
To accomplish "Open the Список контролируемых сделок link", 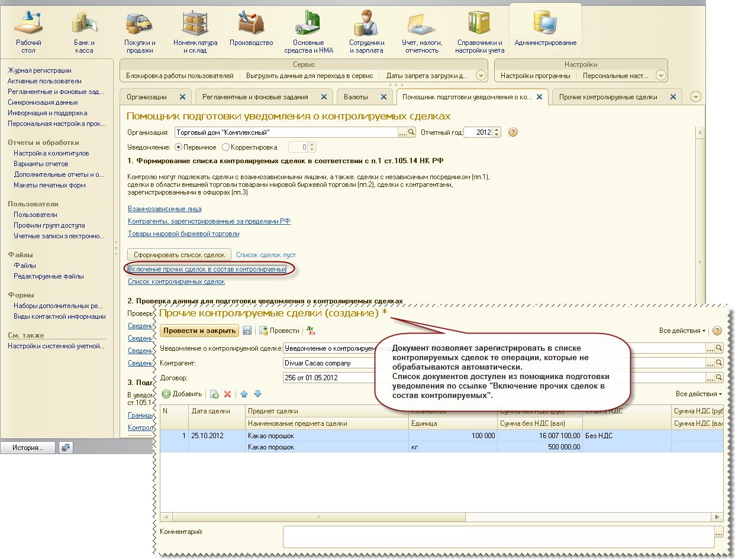I will tap(176, 282).
